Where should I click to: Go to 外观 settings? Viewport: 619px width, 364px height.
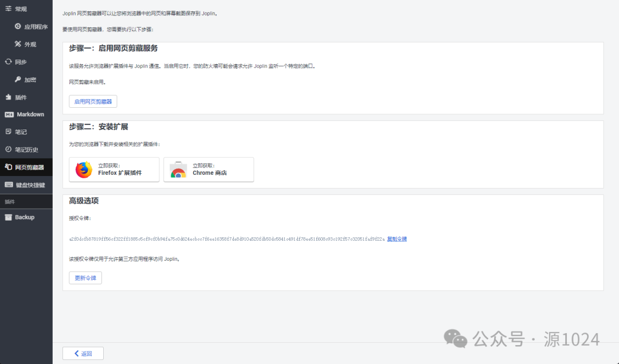tap(26, 44)
